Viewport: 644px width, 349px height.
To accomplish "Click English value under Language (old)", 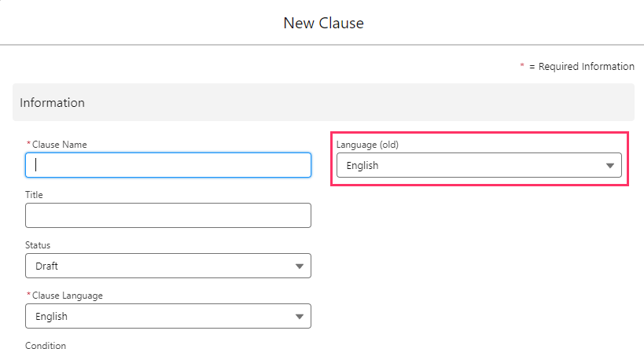I will 362,166.
